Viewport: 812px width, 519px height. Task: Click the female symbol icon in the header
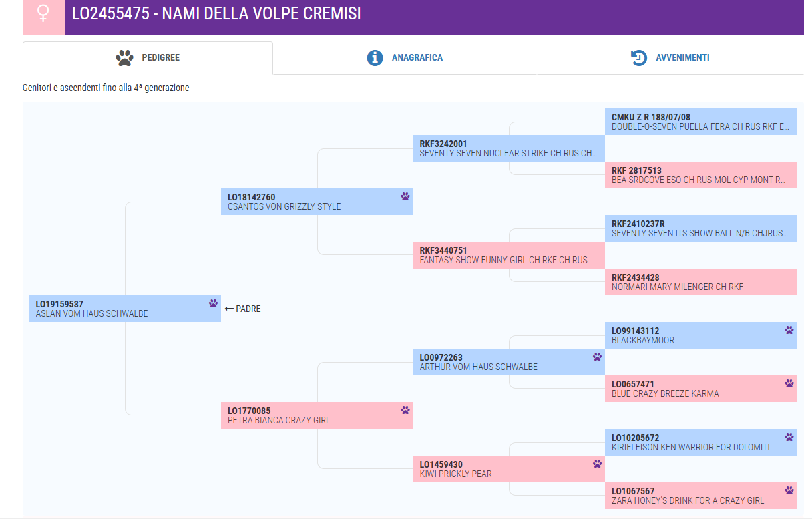(x=44, y=14)
